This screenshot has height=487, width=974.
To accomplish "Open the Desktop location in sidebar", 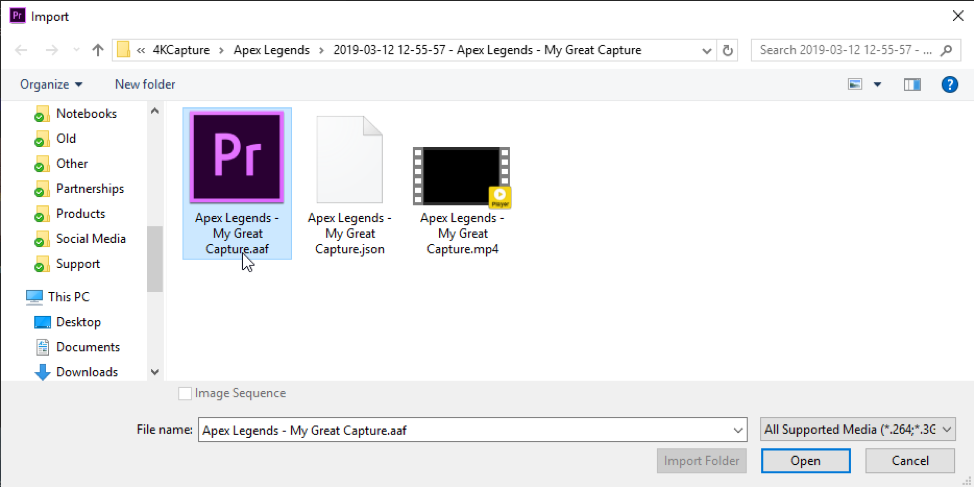I will coord(78,322).
